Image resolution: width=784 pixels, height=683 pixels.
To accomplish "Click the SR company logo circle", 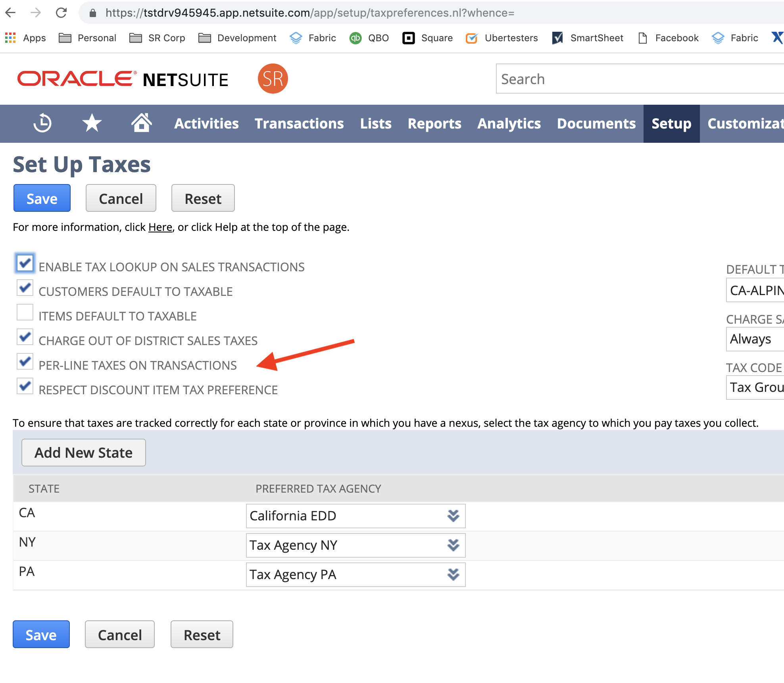I will [273, 79].
